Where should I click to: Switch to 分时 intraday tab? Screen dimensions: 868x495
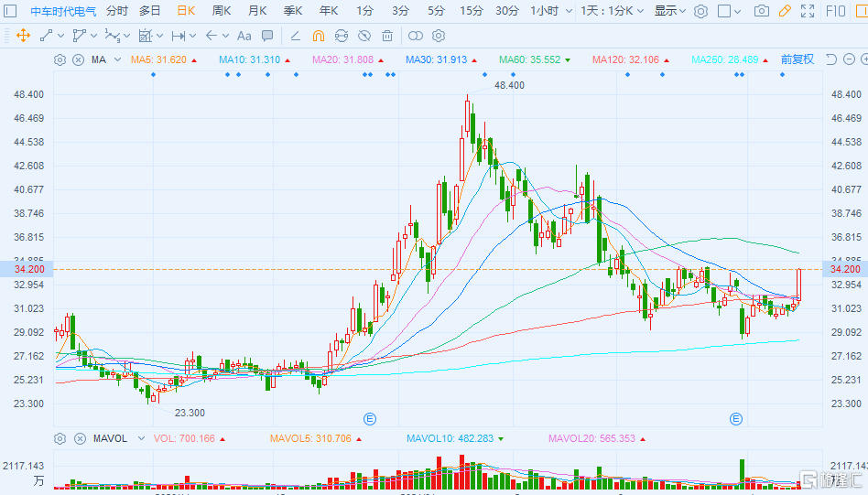click(117, 11)
